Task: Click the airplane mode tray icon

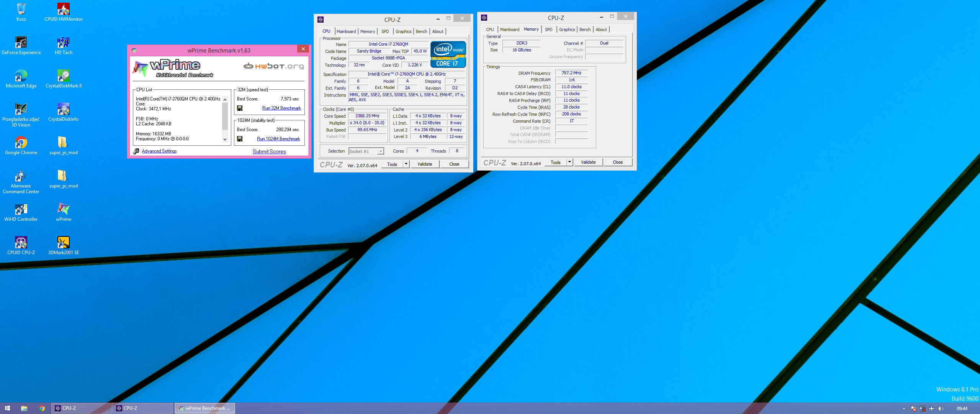Action: 932,409
